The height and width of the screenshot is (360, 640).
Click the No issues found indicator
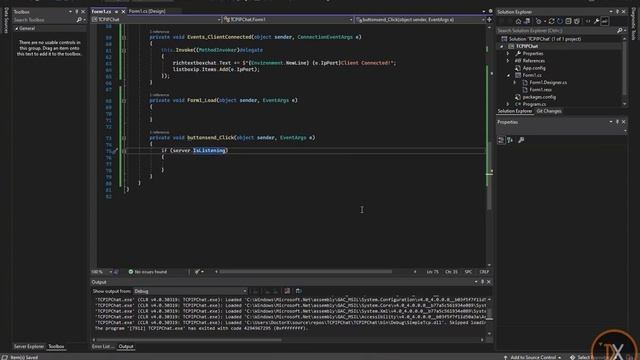coord(148,272)
